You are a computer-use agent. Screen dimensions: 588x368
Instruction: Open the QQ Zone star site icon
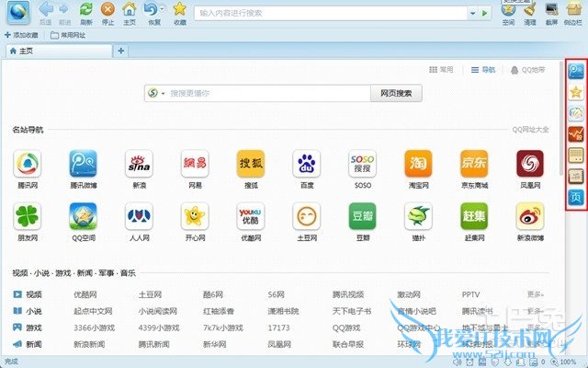[84, 216]
